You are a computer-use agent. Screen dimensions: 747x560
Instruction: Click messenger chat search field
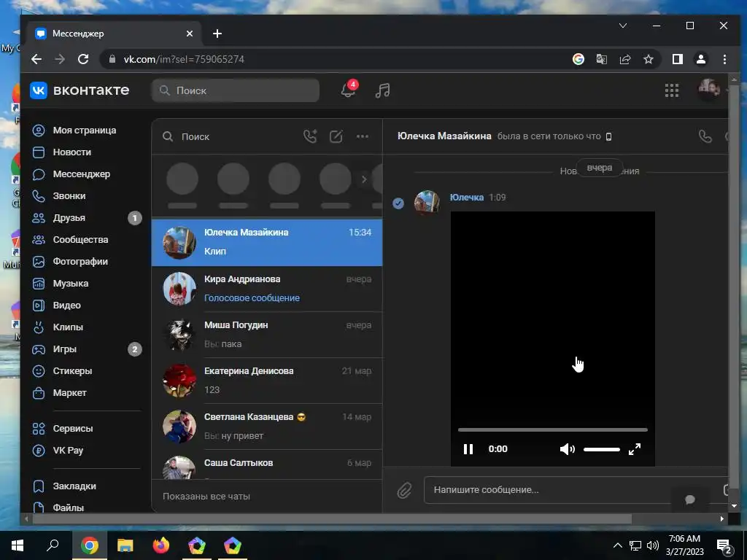pyautogui.click(x=228, y=136)
